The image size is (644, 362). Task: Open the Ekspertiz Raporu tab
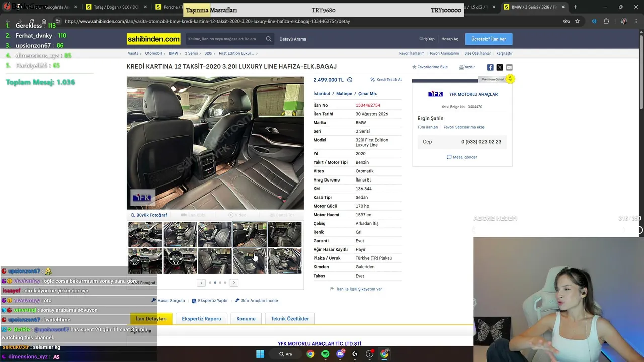pyautogui.click(x=201, y=319)
